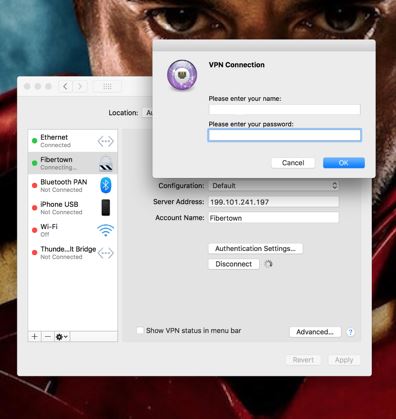Show all preferences grid
This screenshot has width=396, height=419.
107,87
